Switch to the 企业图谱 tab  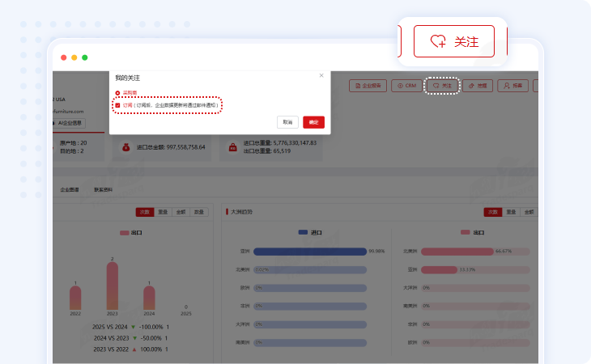(x=70, y=189)
